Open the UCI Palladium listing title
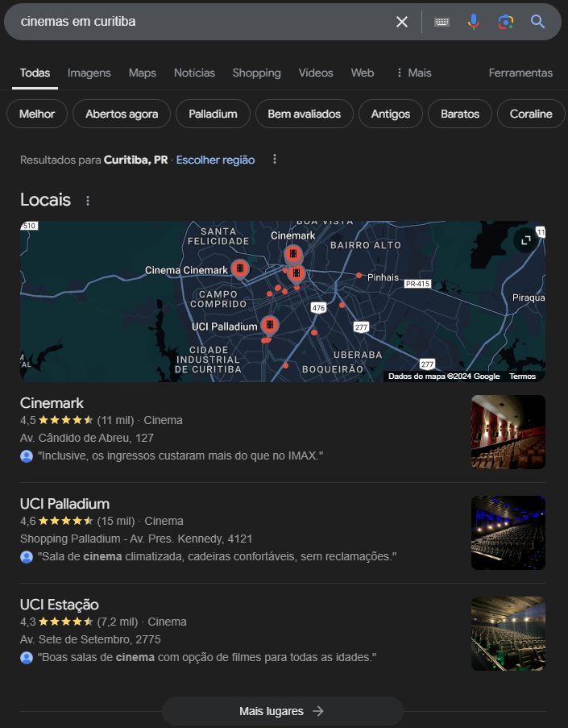This screenshot has height=728, width=568. coord(64,504)
